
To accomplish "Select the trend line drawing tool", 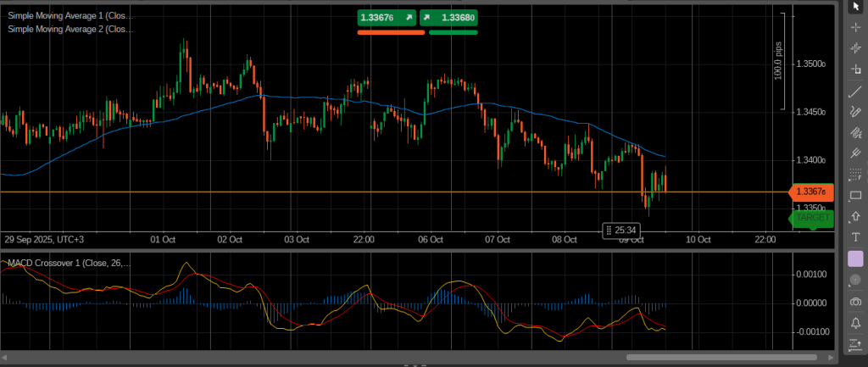I will [x=855, y=91].
